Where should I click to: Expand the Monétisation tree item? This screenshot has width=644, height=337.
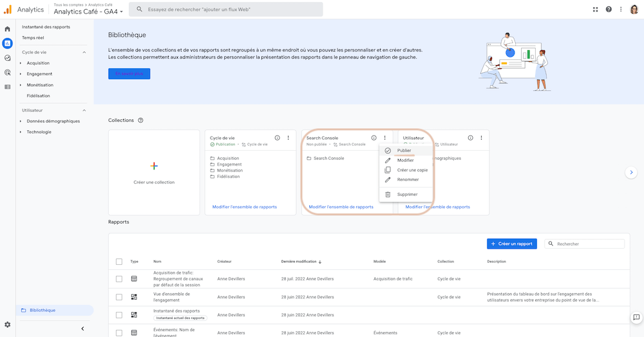tap(21, 85)
